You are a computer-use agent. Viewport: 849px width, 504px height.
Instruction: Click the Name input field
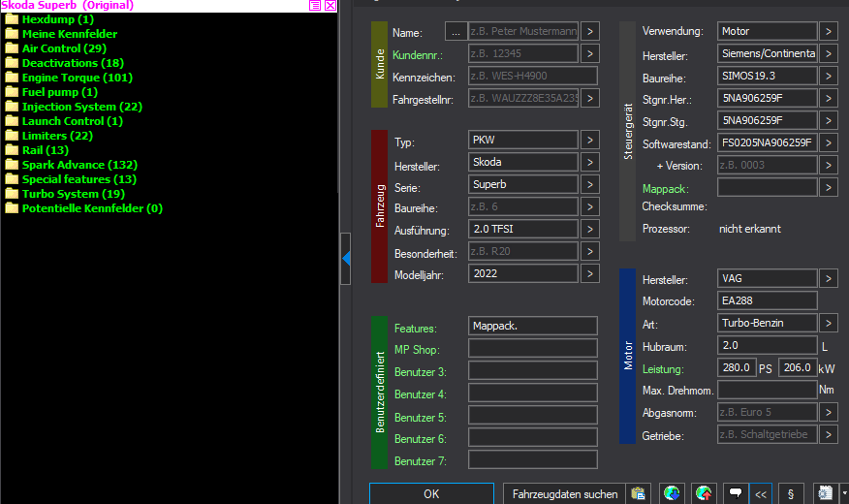(523, 31)
